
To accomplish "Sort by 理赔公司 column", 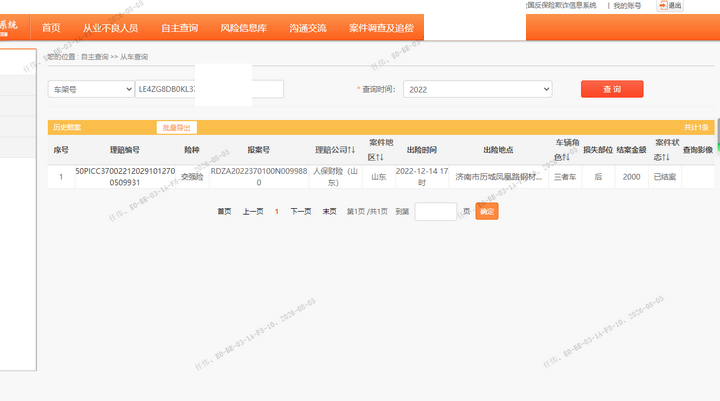I will tap(335, 150).
